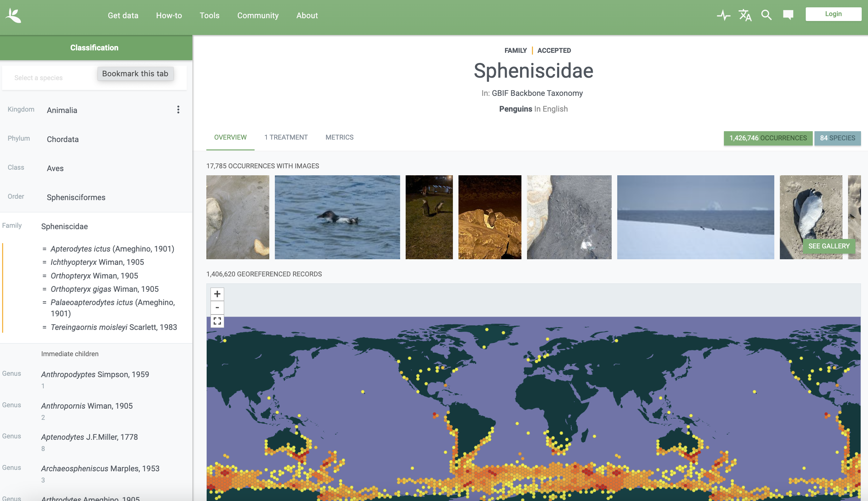Open the Get data menu
868x501 pixels.
point(123,15)
